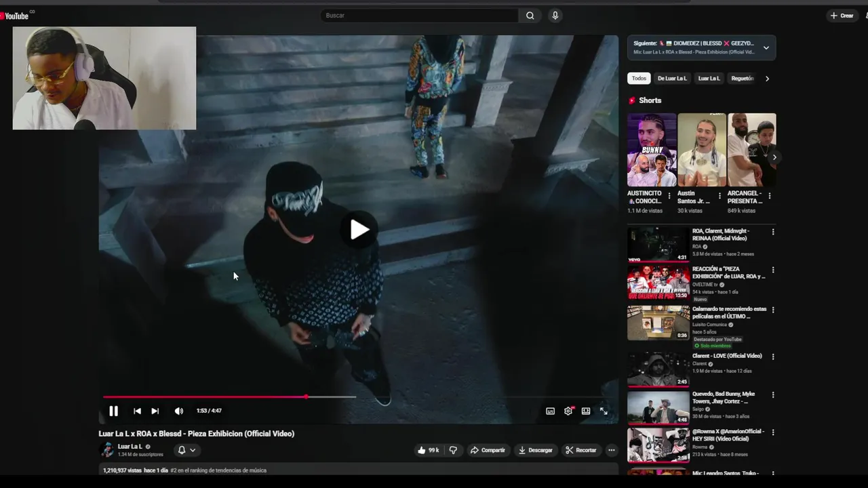The height and width of the screenshot is (488, 868).
Task: Click the 1:53 / 4:47 time display
Action: click(209, 411)
